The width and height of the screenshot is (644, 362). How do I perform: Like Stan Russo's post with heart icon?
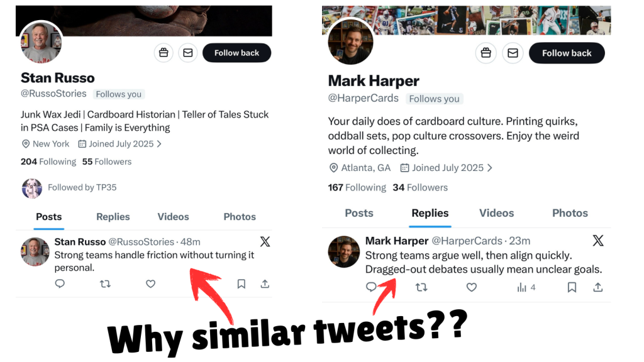pos(150,284)
